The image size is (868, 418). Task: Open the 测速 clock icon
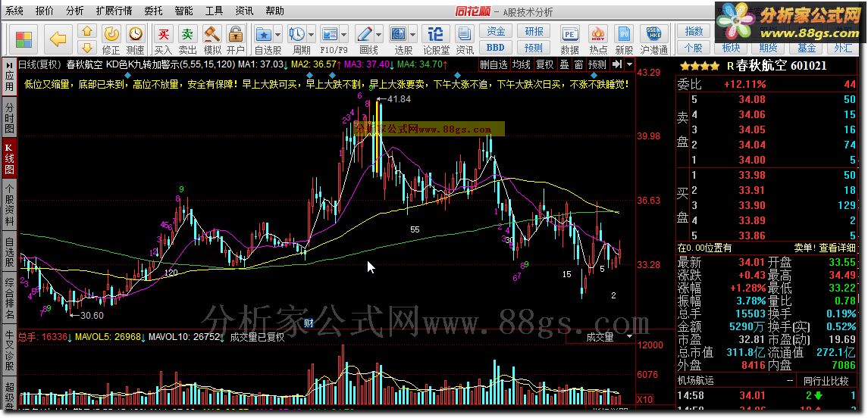(136, 35)
